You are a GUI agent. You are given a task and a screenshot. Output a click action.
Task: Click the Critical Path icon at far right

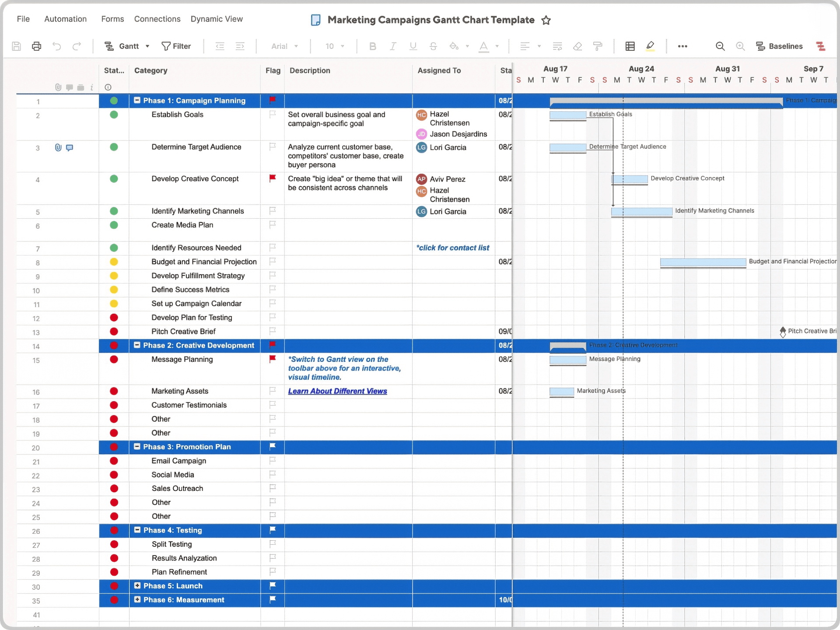(x=821, y=46)
